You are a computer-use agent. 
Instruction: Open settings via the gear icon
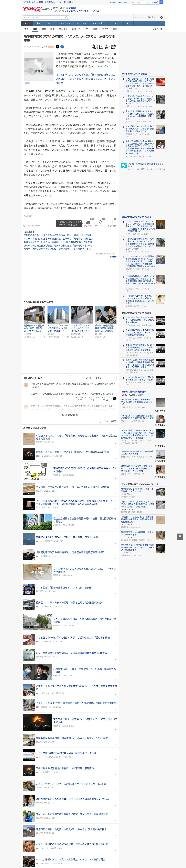(x=161, y=18)
